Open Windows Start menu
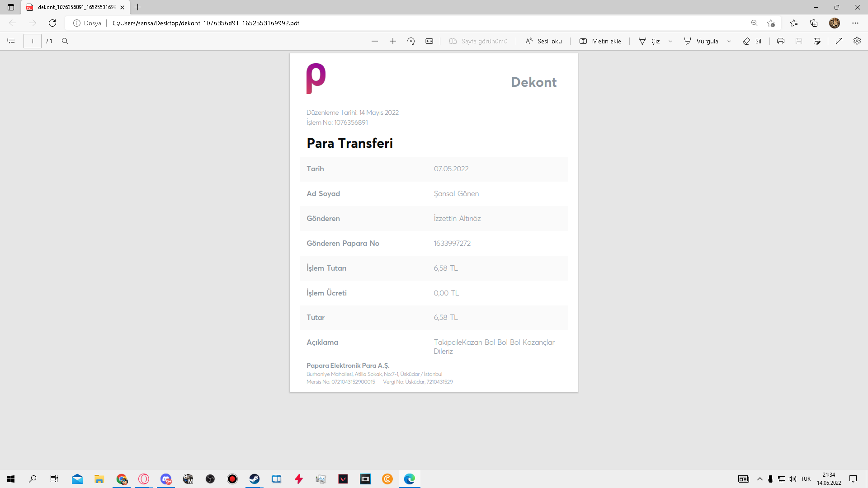Viewport: 868px width, 488px height. click(x=11, y=479)
